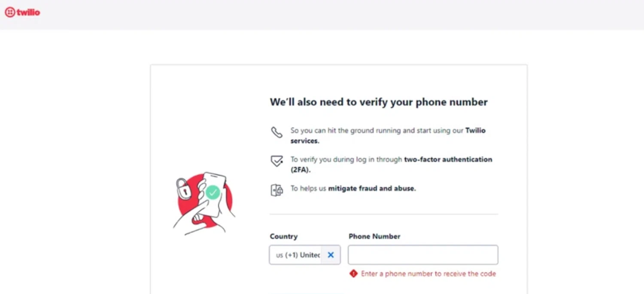Image resolution: width=644 pixels, height=294 pixels.
Task: Click the "Phone Number" field label
Action: [374, 236]
